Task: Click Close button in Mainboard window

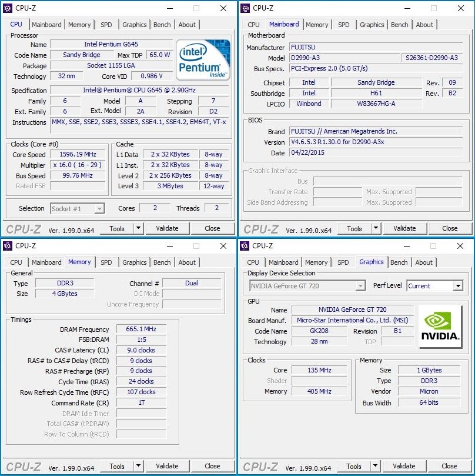Action: coord(450,228)
